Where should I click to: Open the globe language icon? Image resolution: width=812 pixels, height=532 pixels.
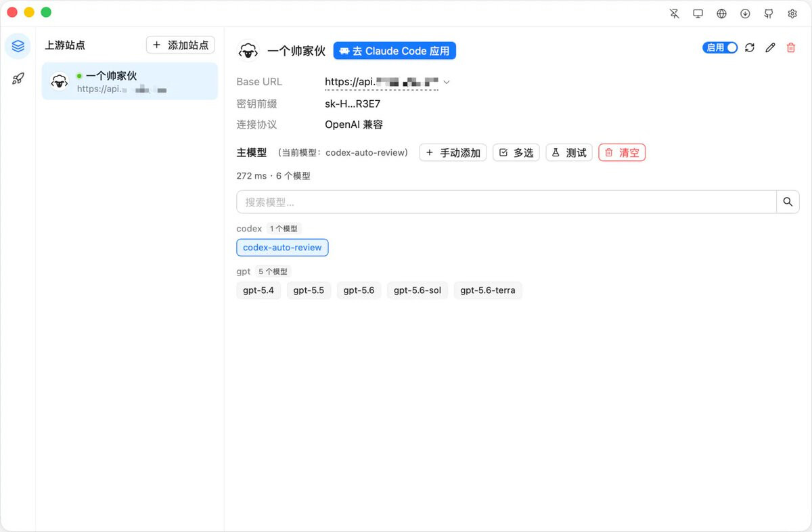pos(722,14)
